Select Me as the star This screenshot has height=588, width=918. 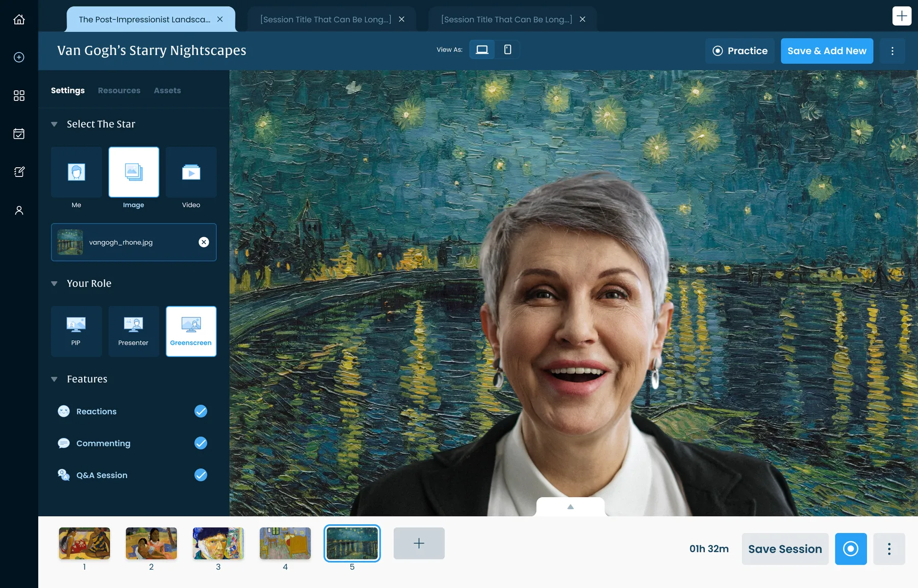[76, 172]
